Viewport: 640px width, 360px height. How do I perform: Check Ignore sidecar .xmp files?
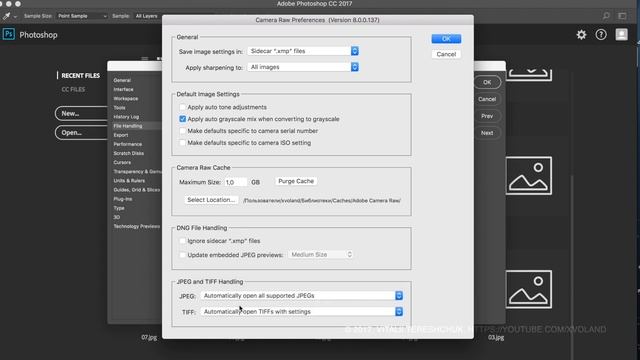[182, 241]
